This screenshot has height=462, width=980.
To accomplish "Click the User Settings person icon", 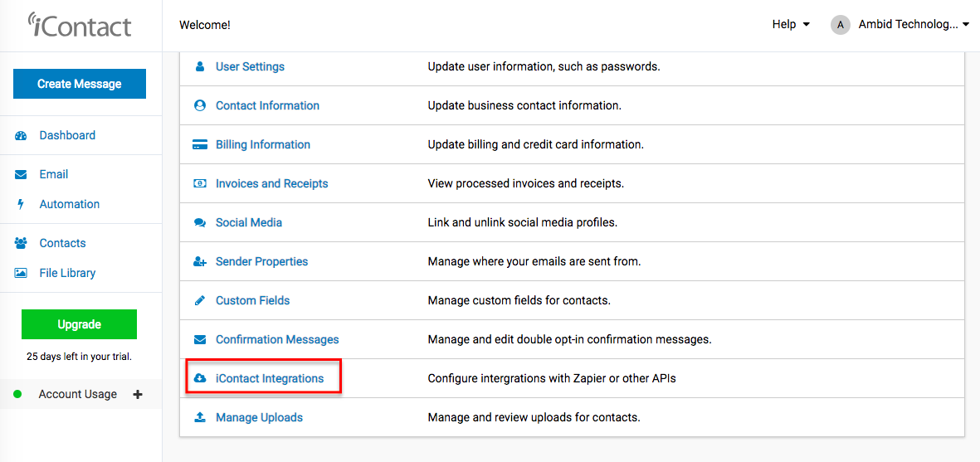I will pos(200,66).
